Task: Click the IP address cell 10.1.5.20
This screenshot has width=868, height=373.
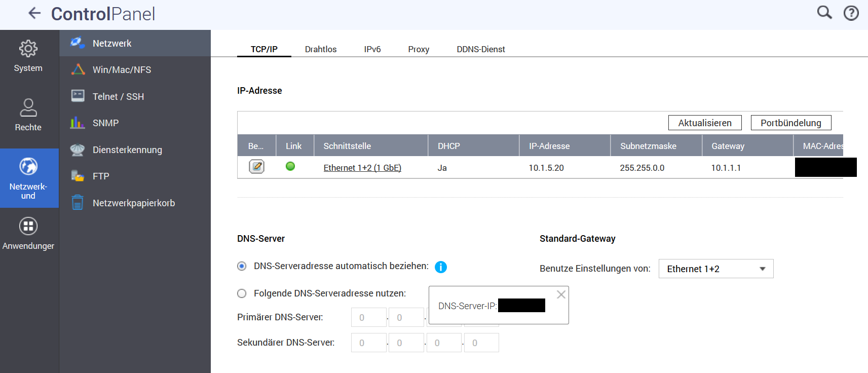Action: [546, 168]
